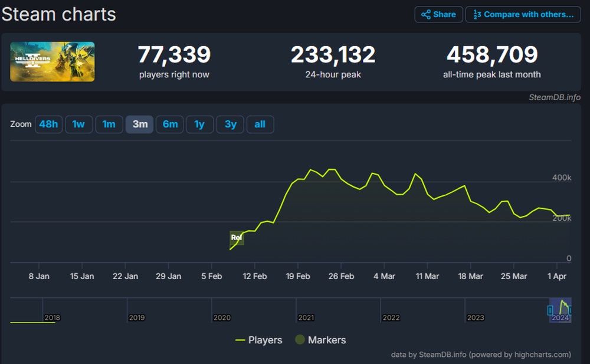Click 2018 in the navigator timeline
This screenshot has height=364, width=590.
[53, 318]
